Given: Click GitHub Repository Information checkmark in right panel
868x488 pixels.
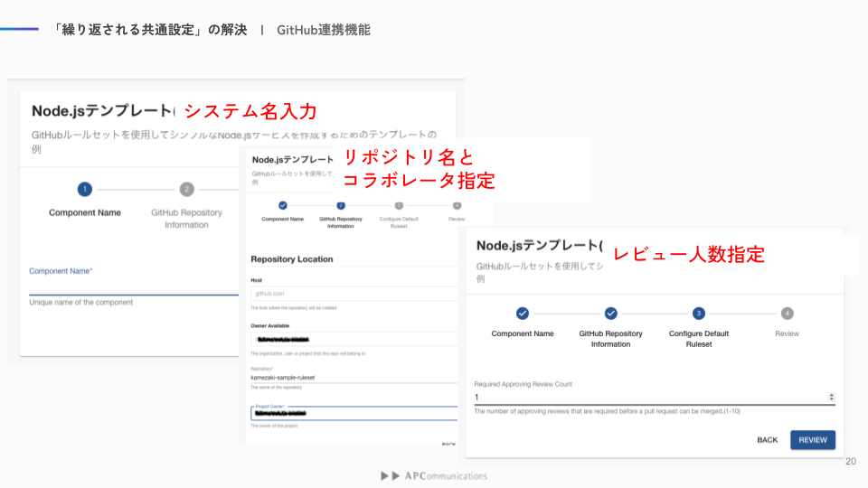Looking at the screenshot, I should click(610, 314).
